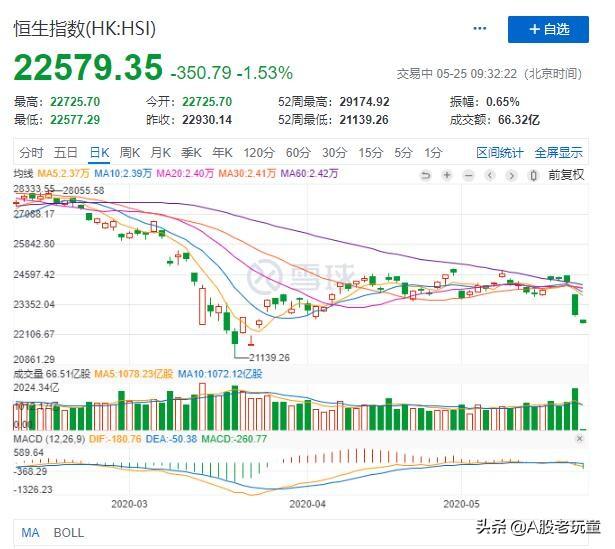Zoom in the chart with plus icon

pos(447,175)
